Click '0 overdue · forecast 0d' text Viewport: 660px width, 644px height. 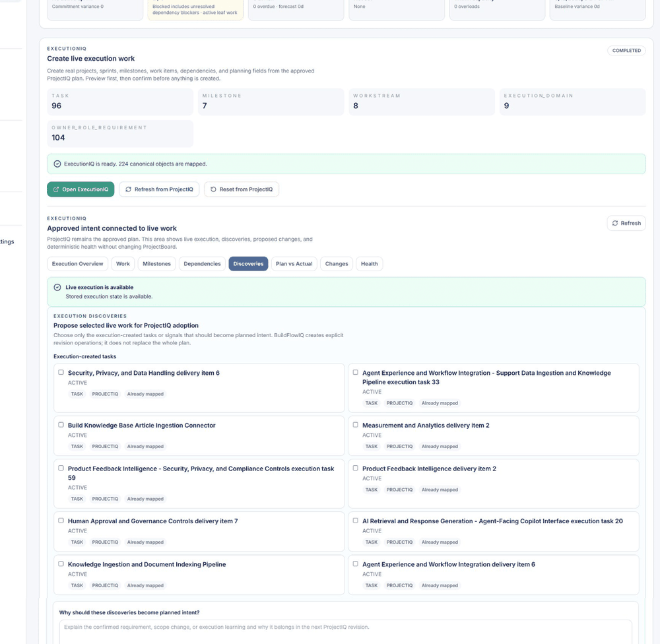[x=279, y=7]
